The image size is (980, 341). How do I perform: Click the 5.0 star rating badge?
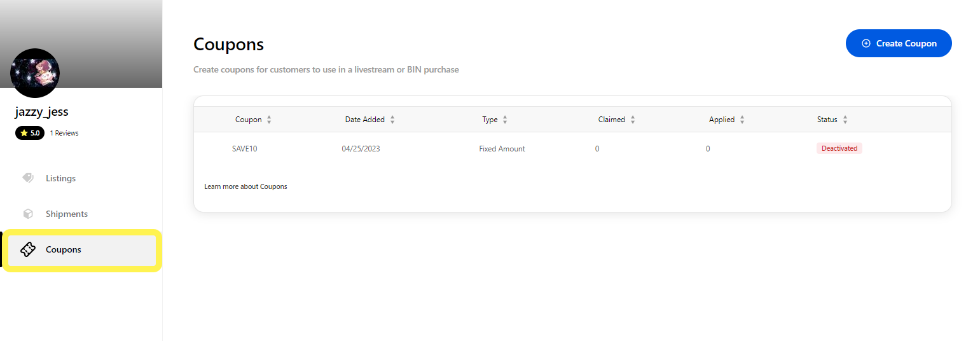30,134
